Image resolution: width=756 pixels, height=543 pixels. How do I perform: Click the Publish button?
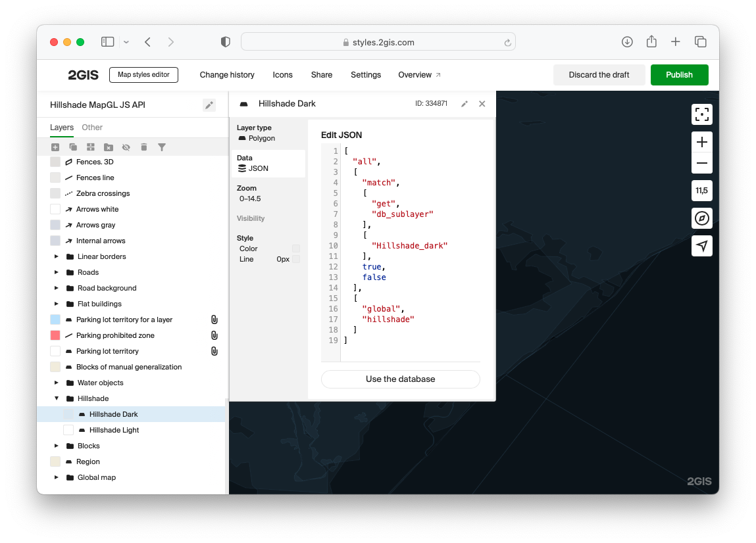point(679,75)
